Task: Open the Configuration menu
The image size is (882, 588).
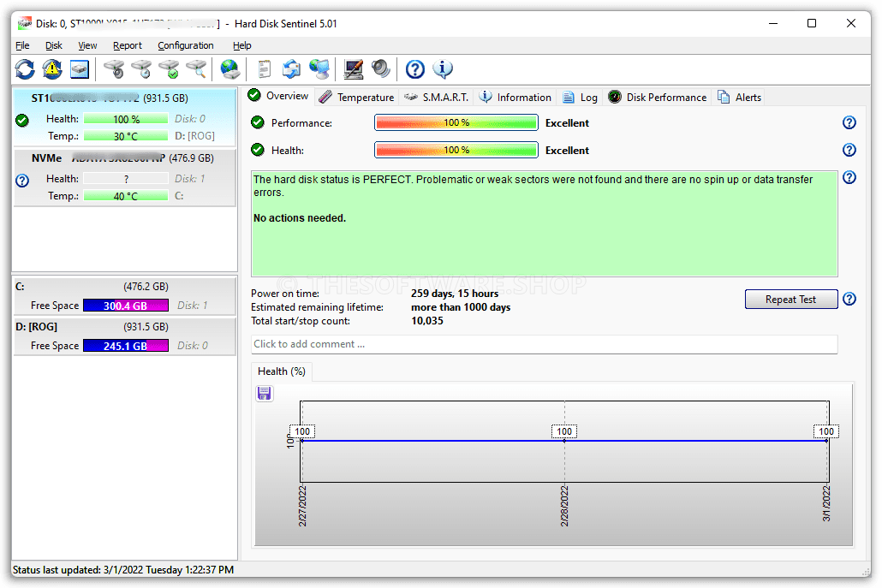Action: point(186,45)
